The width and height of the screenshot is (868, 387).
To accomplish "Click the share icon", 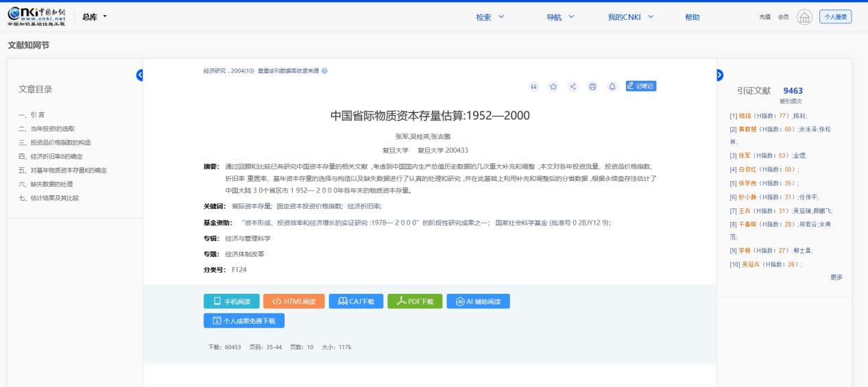I will tap(573, 86).
